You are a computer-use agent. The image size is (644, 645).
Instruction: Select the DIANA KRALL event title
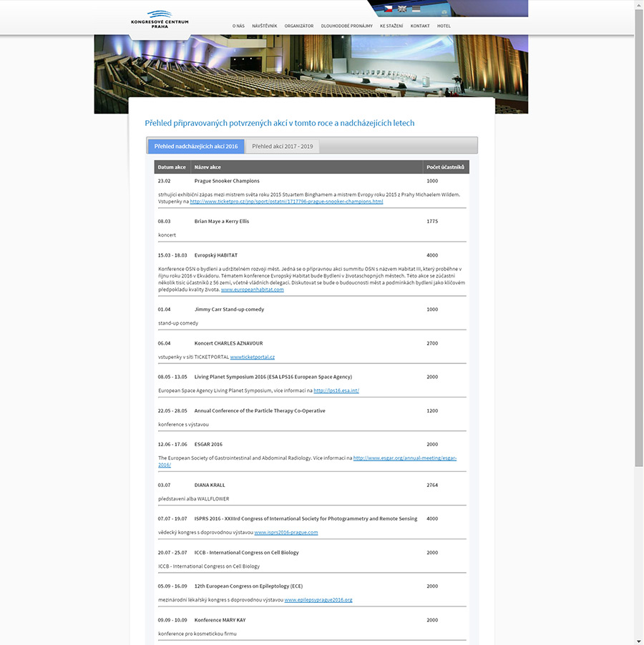tap(210, 485)
